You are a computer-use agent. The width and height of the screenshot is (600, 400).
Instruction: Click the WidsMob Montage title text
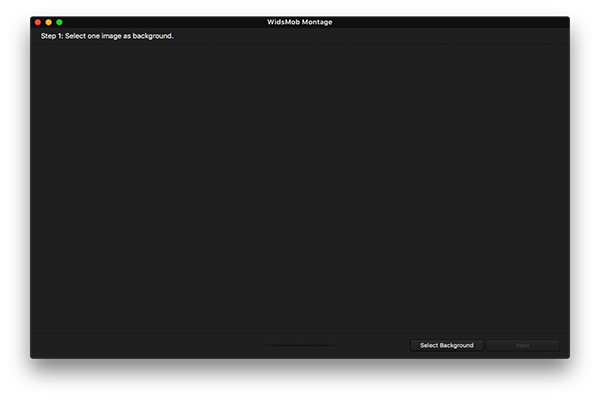(300, 22)
